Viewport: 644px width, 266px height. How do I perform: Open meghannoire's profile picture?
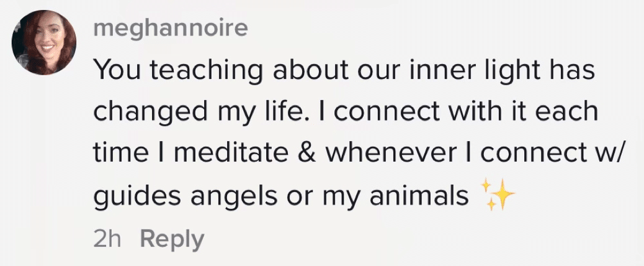coord(43,43)
